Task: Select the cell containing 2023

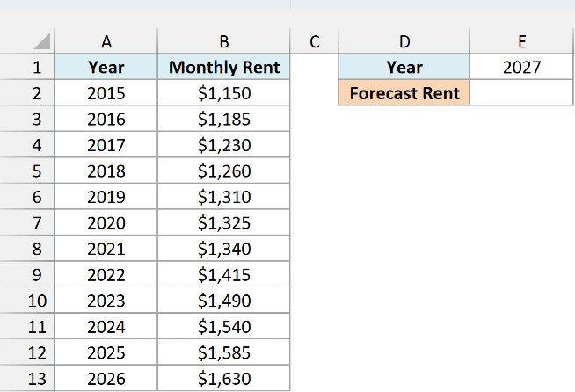Action: click(x=106, y=301)
